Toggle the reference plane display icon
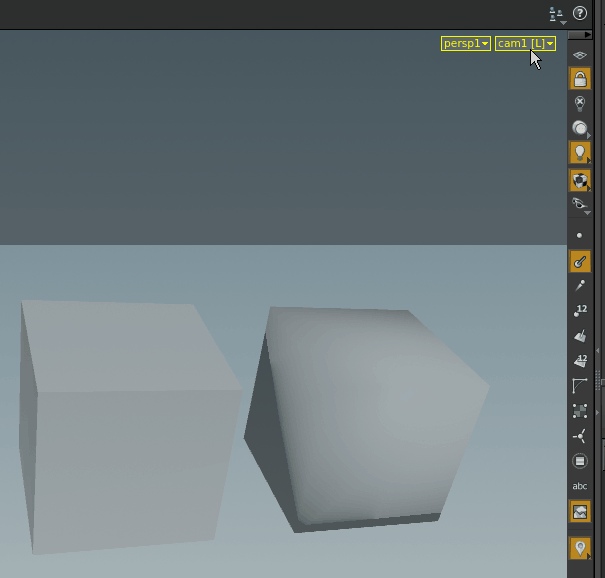This screenshot has width=605, height=578. pyautogui.click(x=580, y=54)
